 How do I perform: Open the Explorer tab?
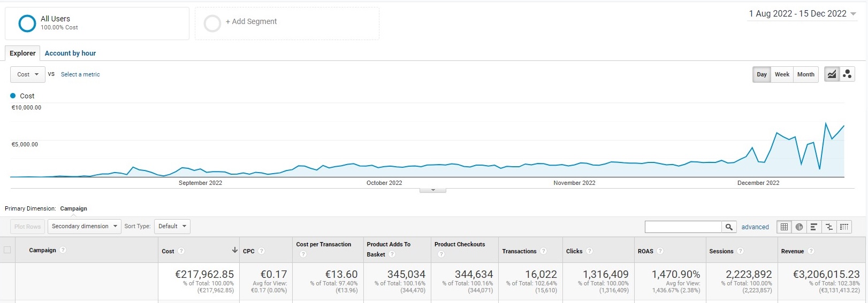point(22,53)
